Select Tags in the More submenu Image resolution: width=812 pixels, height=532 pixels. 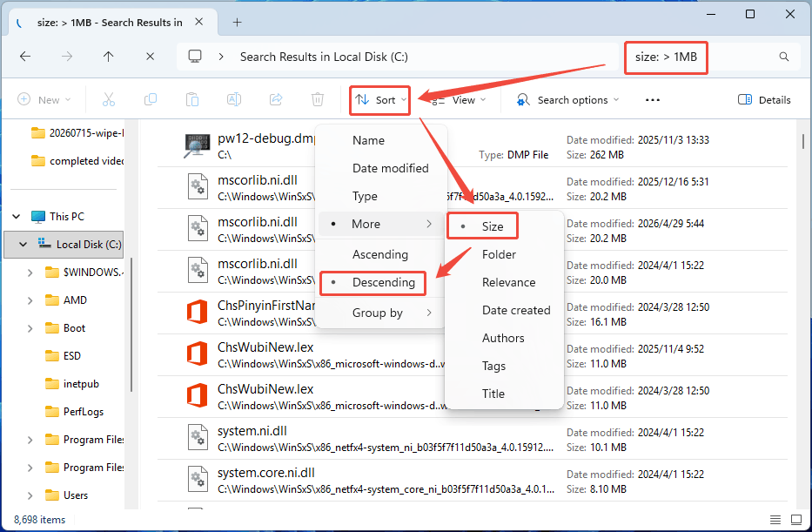coord(505,367)
